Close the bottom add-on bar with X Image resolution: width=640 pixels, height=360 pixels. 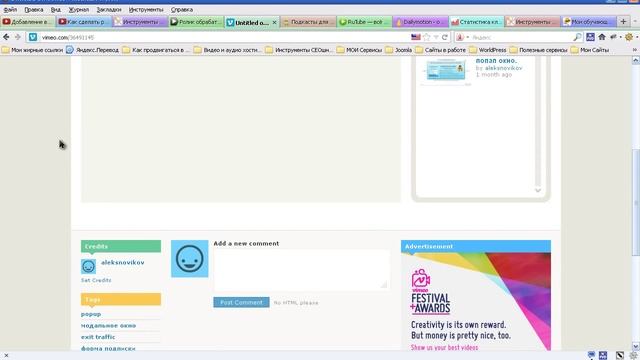click(6, 356)
